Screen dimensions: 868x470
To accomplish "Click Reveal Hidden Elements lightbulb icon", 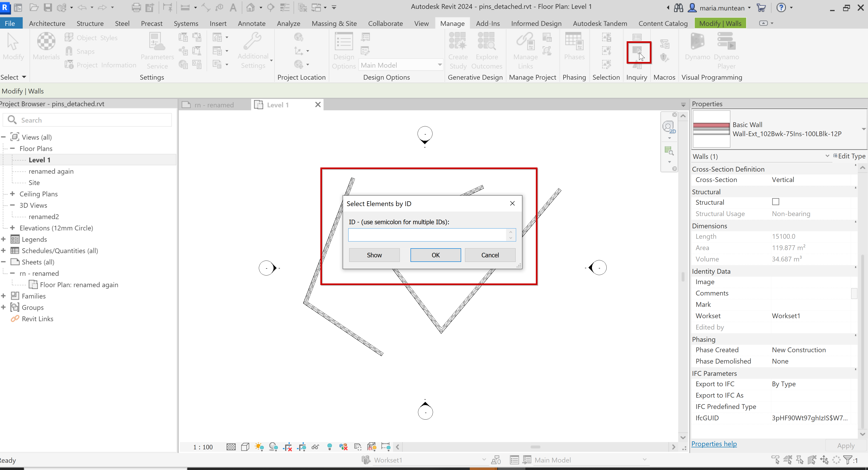I will coord(329,447).
